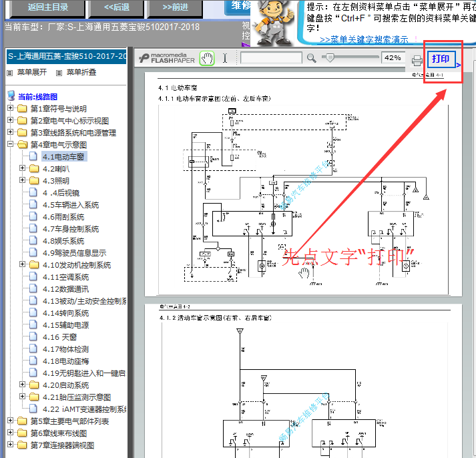Click the folder icon of 第1章符号与说明
Viewport: 476px width, 458px height.
point(22,108)
